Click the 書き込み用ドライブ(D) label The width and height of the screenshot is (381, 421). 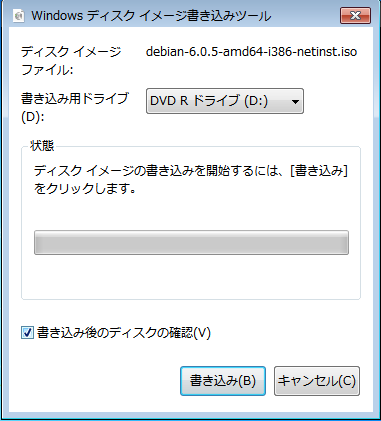pyautogui.click(x=75, y=107)
